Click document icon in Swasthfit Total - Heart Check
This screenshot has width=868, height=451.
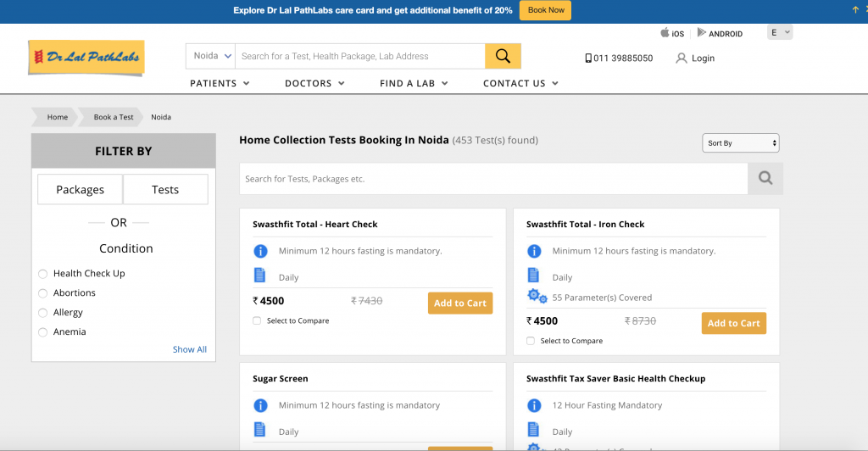point(259,275)
